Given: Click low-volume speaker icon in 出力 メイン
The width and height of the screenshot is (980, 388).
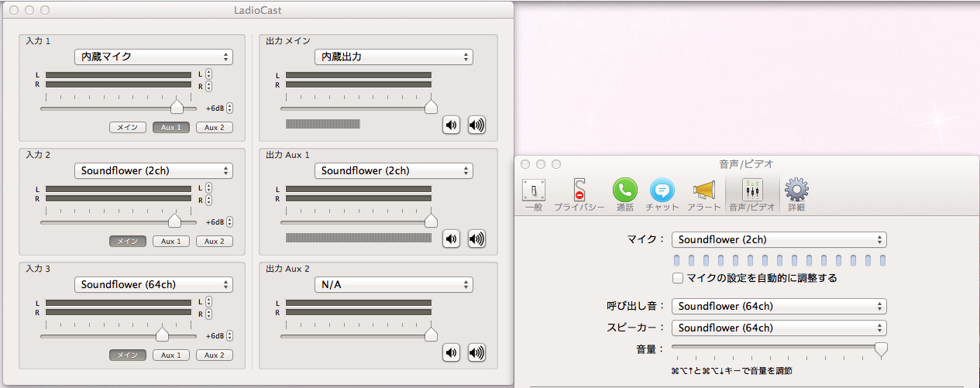Looking at the screenshot, I should coord(451,125).
